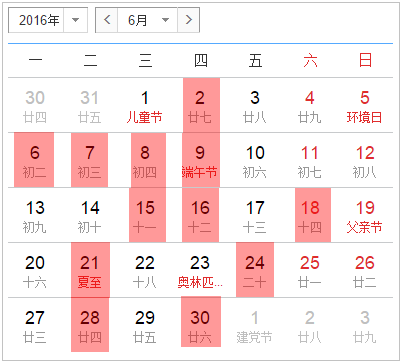Select highlighted June 28 (廿四)

coord(90,325)
